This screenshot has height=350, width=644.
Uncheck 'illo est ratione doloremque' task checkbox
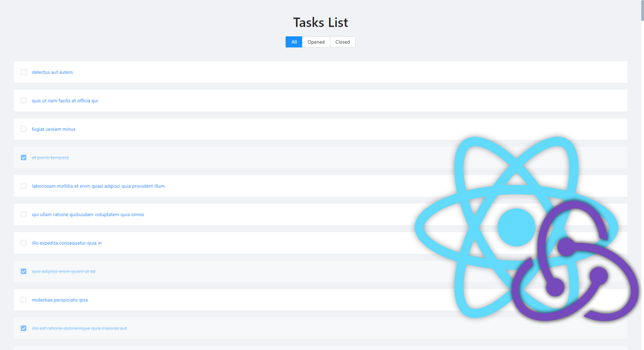click(x=24, y=328)
